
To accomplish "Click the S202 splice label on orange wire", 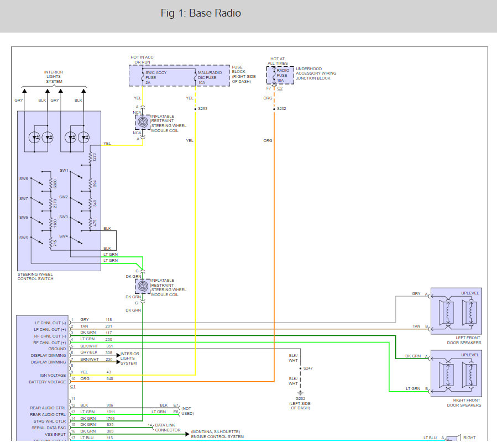I will point(281,109).
